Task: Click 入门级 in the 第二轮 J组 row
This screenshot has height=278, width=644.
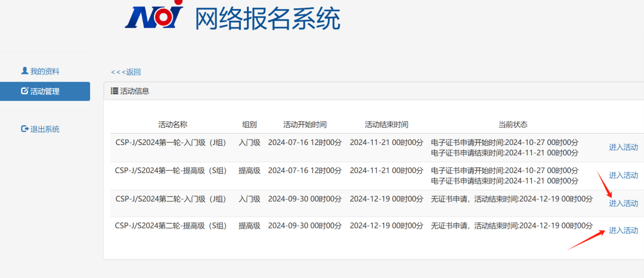Action: 249,199
